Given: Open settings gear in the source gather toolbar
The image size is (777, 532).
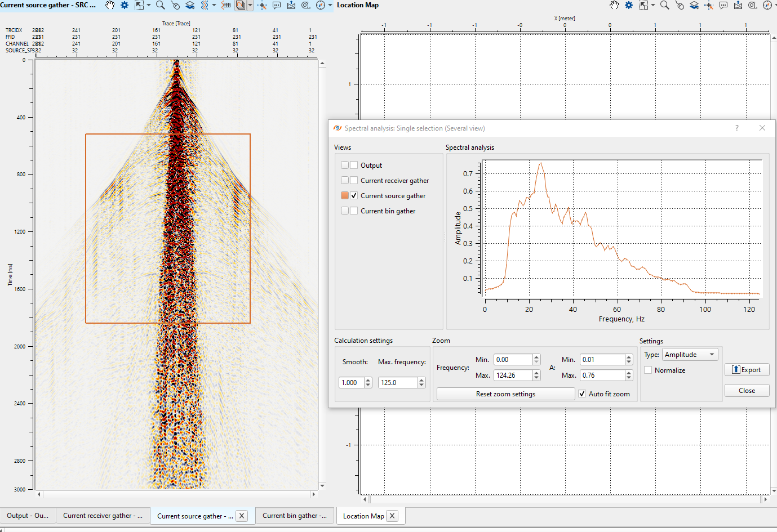Looking at the screenshot, I should click(125, 5).
